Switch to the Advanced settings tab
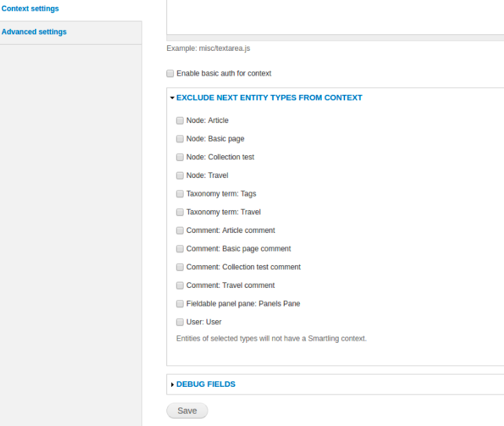 click(x=34, y=32)
